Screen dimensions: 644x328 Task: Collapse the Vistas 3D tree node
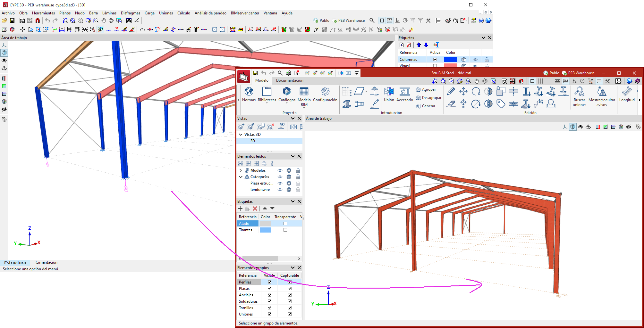click(241, 135)
